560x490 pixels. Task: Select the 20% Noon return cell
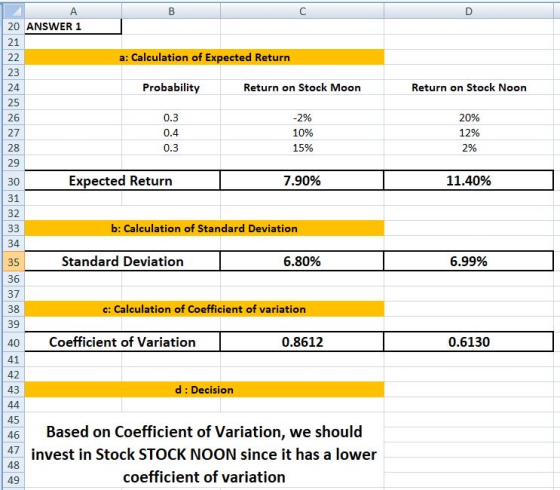[x=469, y=118]
